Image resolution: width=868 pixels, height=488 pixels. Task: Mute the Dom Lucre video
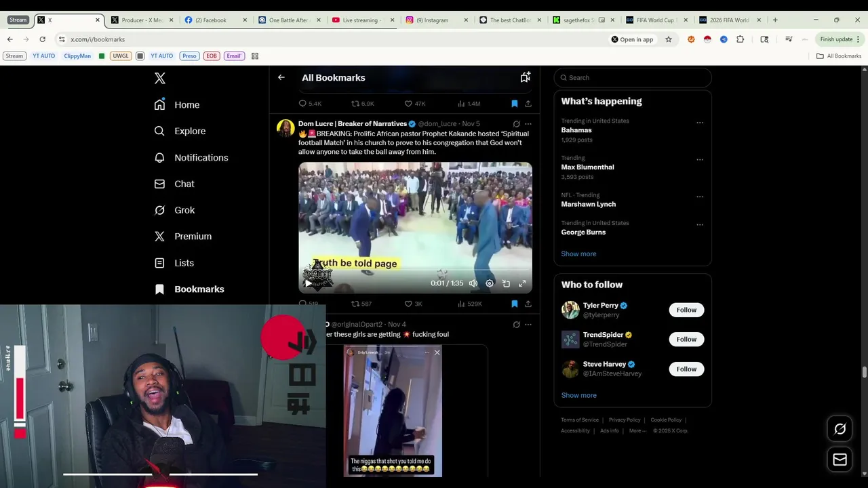[x=473, y=283]
